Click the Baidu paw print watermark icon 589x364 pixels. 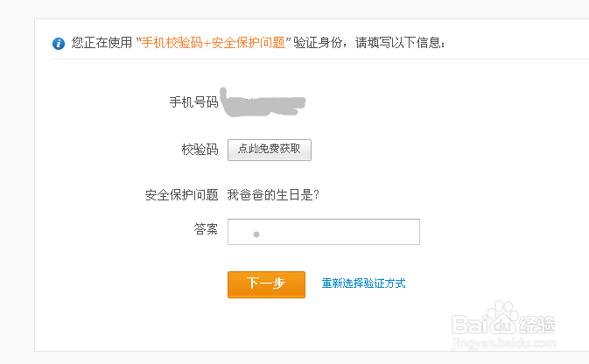(x=502, y=318)
